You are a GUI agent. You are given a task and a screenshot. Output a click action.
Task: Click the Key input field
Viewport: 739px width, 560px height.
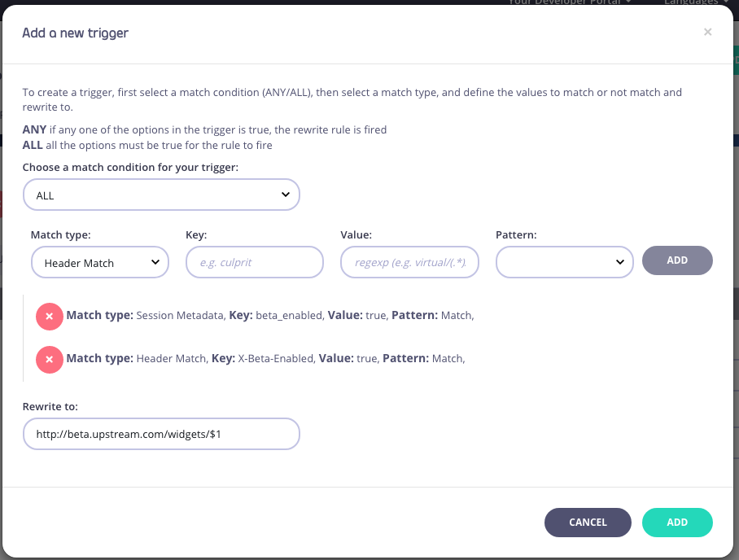click(x=254, y=261)
